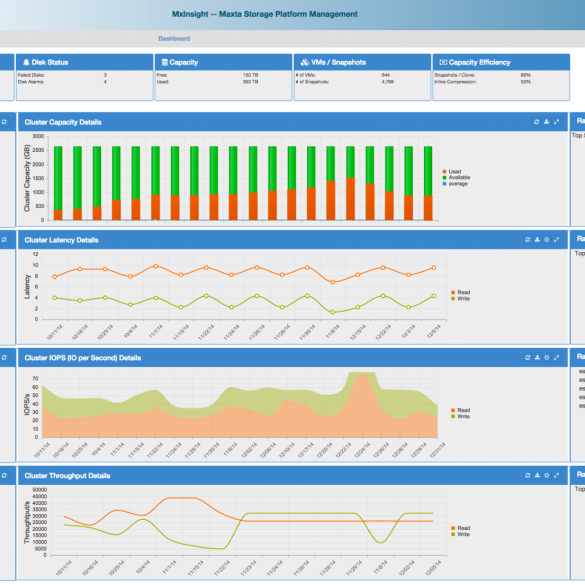Viewport: 585px width, 585px height.
Task: Toggle Write series in Throughput chart legend
Action: (x=461, y=534)
